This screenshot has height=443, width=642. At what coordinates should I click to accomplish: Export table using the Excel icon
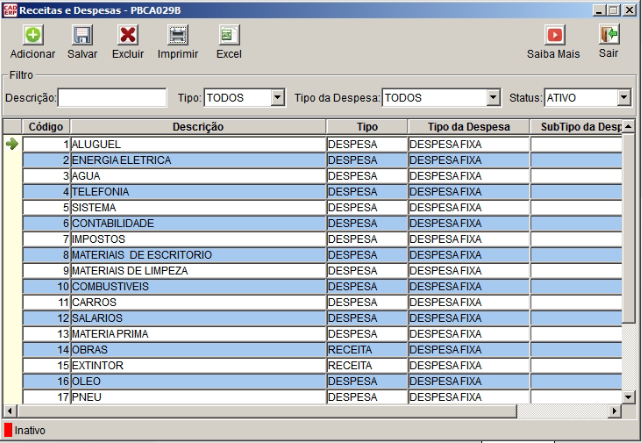pyautogui.click(x=228, y=35)
